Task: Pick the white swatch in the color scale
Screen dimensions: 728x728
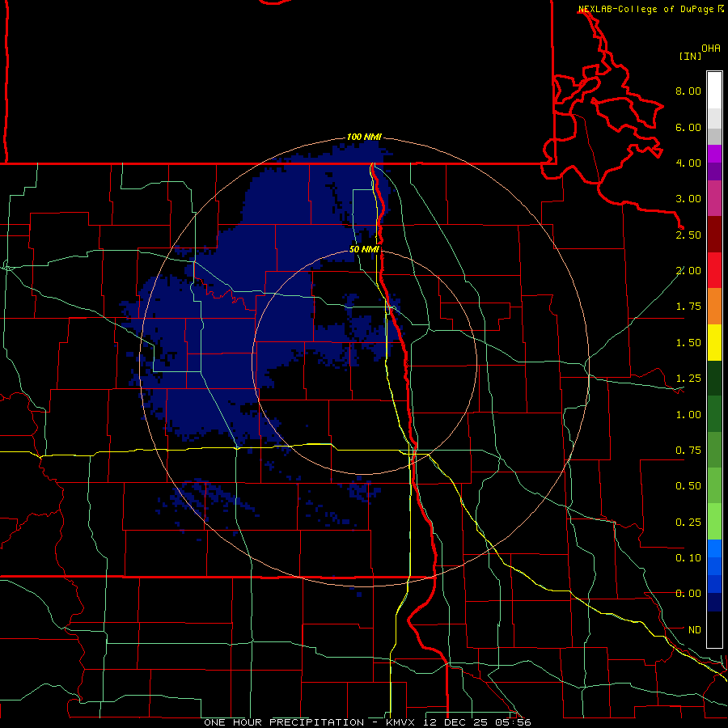Action: (714, 91)
